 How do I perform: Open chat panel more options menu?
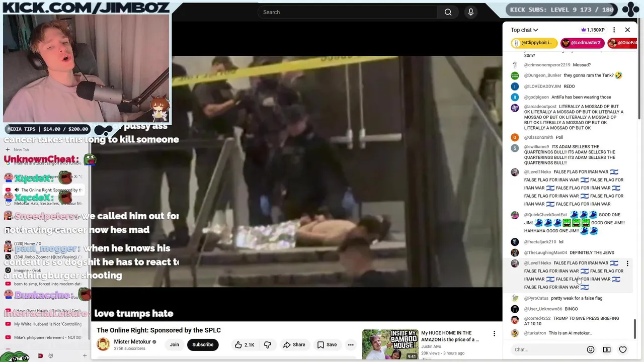point(614,30)
